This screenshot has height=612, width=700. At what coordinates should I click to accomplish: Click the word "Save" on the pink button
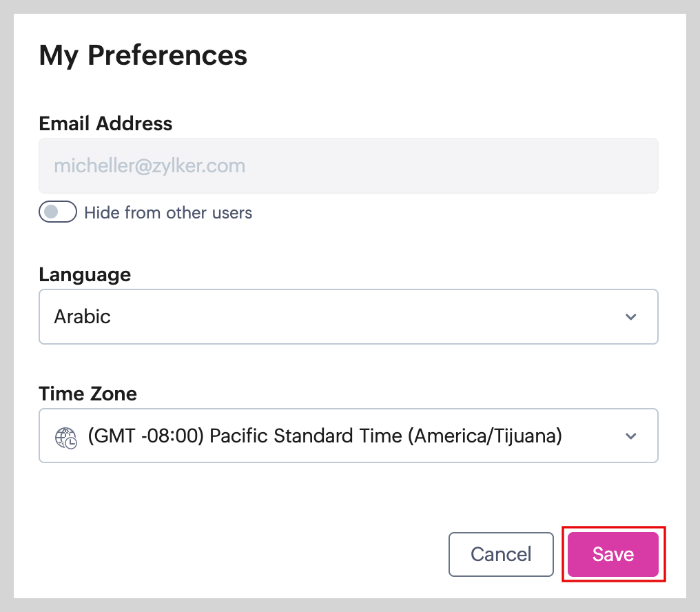613,554
